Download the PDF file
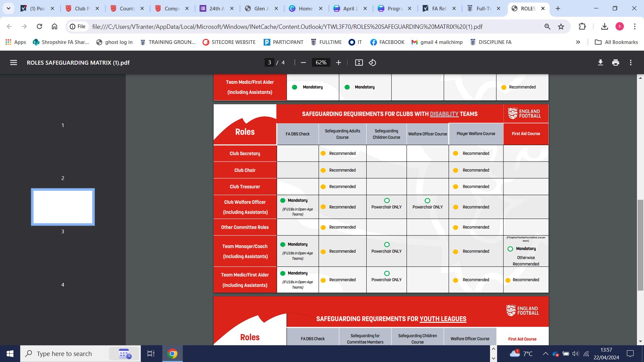This screenshot has height=362, width=644. (600, 63)
